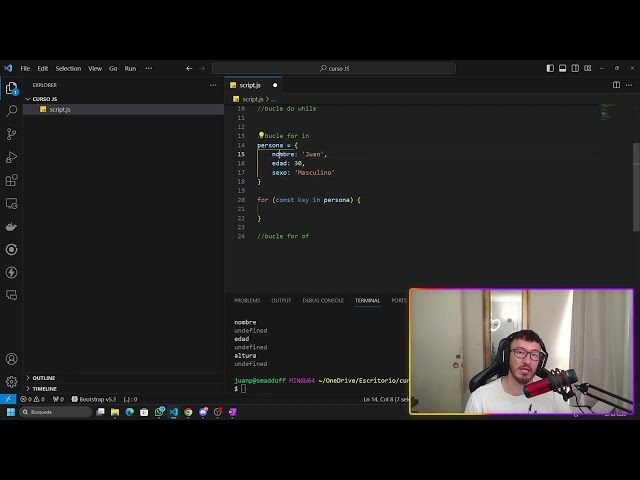Close the unsaved script.js tab via its dot
The height and width of the screenshot is (480, 640).
(x=275, y=85)
